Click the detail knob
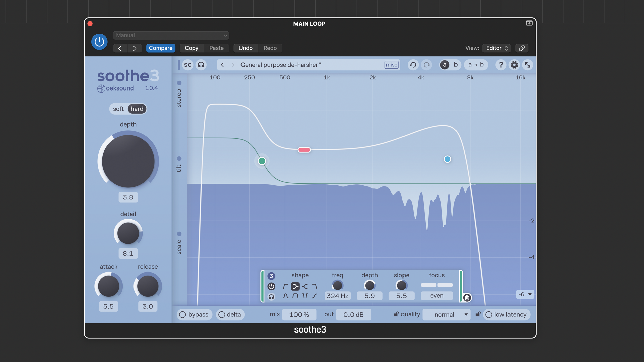Image resolution: width=644 pixels, height=362 pixels. pyautogui.click(x=128, y=233)
